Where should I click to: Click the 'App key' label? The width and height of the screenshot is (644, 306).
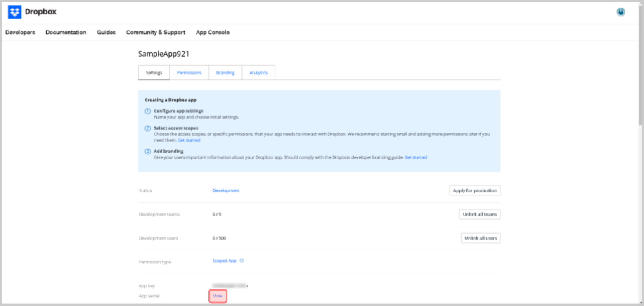coord(147,286)
